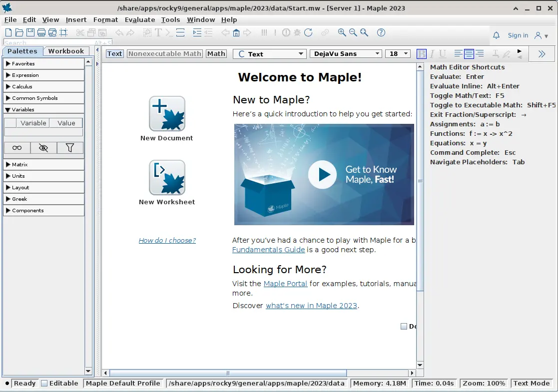
Task: Expand the Matrix palette
Action: (x=44, y=164)
